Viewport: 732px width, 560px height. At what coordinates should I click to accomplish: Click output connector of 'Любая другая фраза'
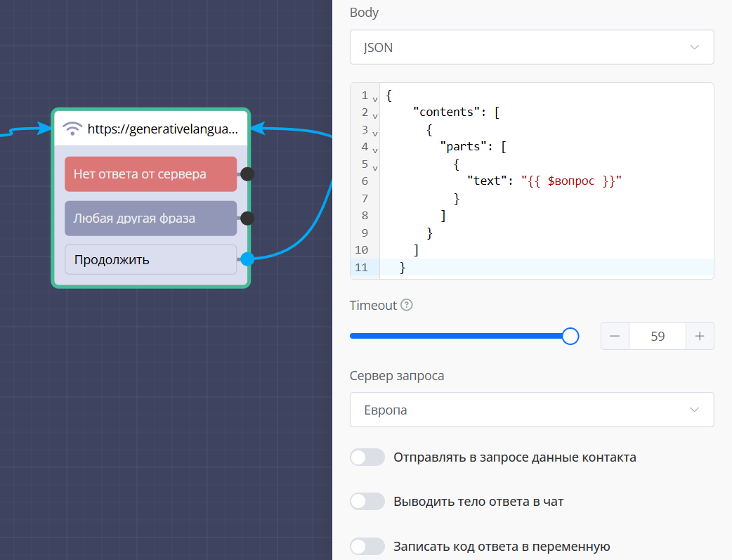tap(247, 219)
